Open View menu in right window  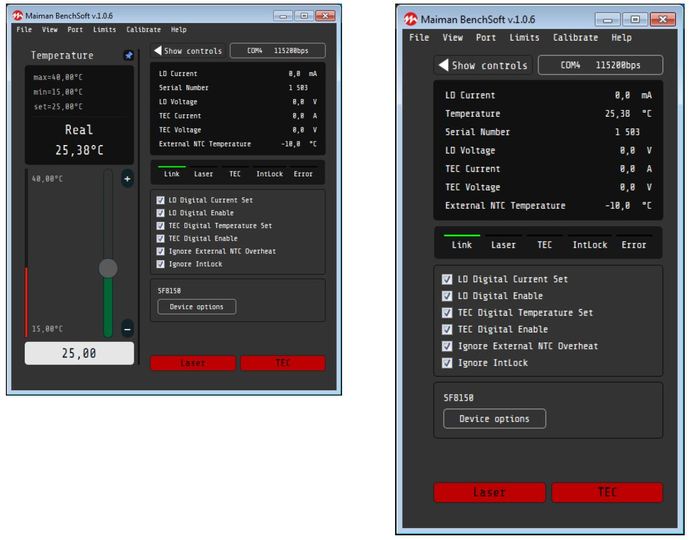coord(452,37)
